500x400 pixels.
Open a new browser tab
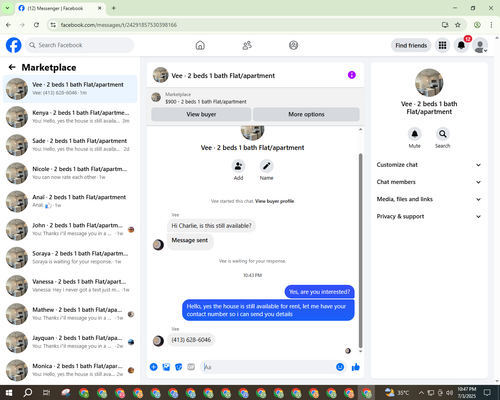[x=114, y=8]
